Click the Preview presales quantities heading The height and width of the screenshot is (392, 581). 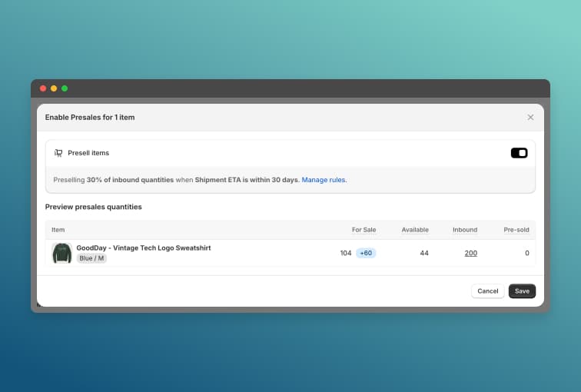[x=94, y=207]
